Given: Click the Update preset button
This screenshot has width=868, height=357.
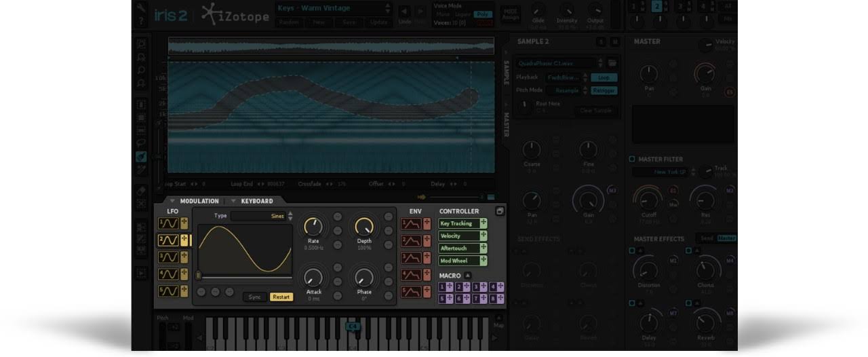Looking at the screenshot, I should 378,22.
